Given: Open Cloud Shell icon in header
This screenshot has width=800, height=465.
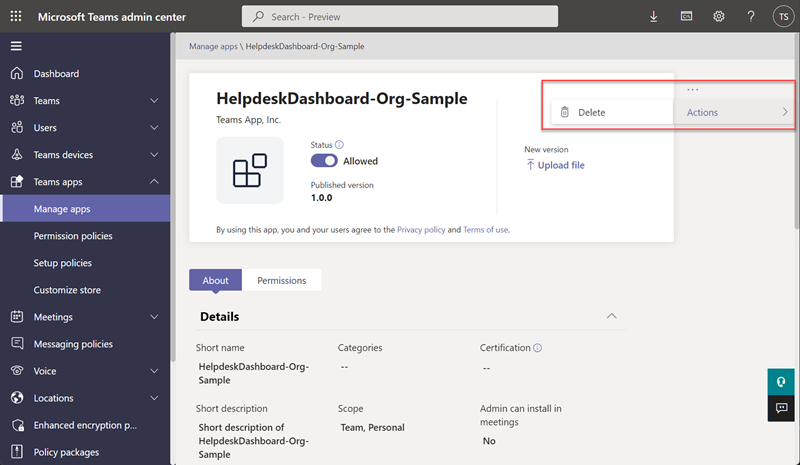Looking at the screenshot, I should coord(686,16).
